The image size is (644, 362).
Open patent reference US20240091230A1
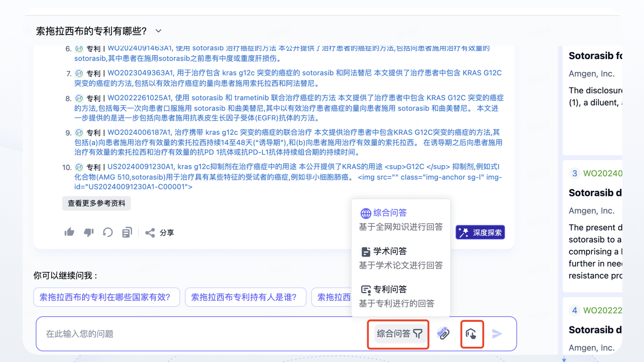[140, 167]
